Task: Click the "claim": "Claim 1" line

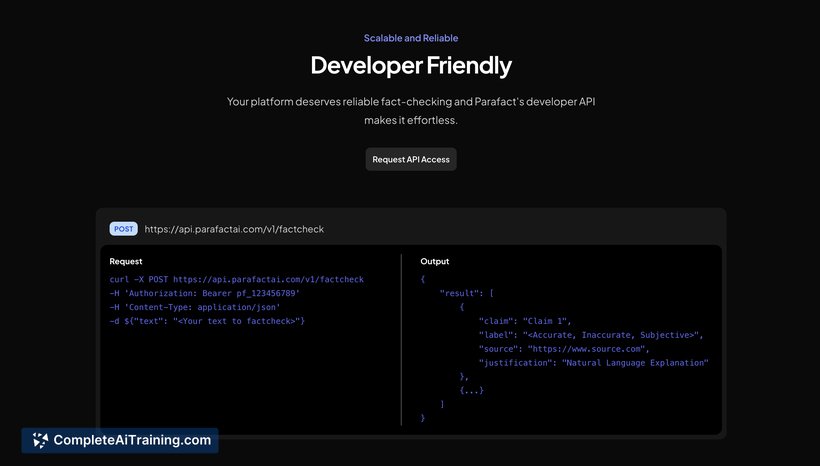Action: pyautogui.click(x=525, y=321)
